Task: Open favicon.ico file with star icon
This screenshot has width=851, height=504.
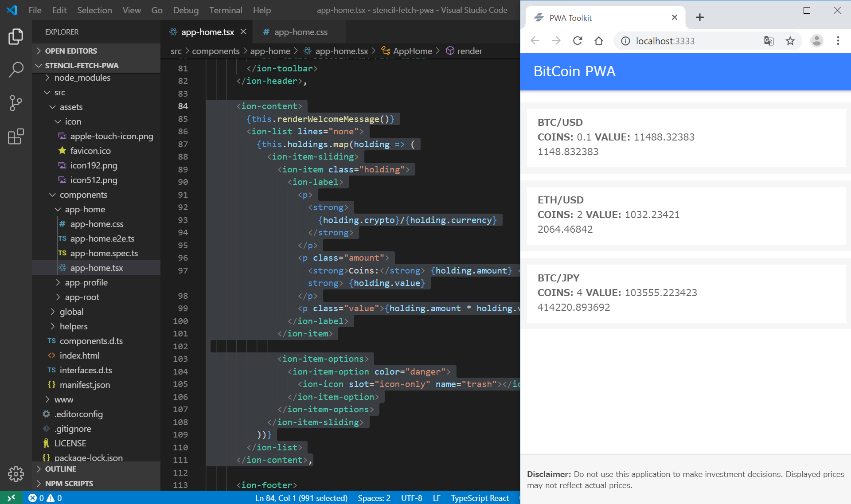Action: point(90,151)
